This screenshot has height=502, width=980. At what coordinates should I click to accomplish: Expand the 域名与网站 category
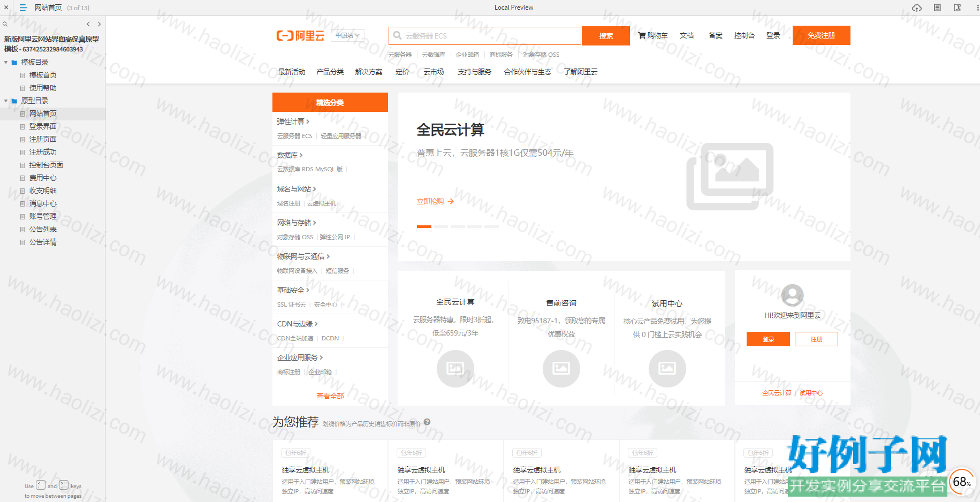coord(297,189)
